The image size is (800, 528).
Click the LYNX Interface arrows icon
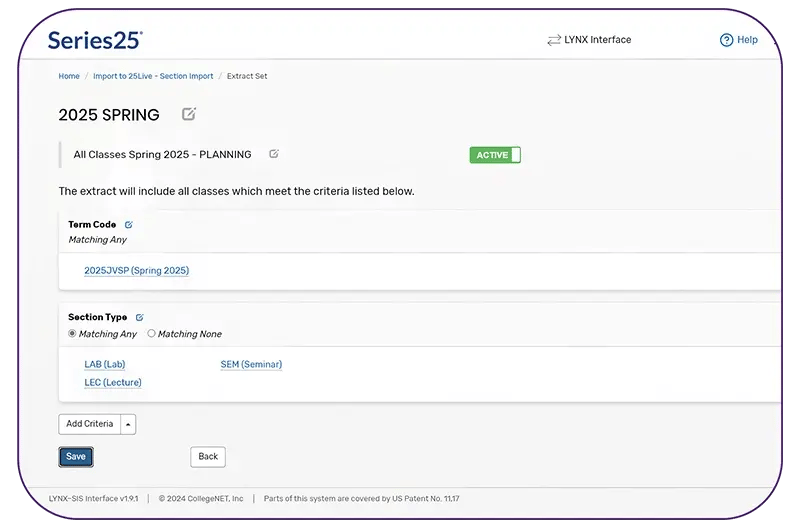(554, 40)
